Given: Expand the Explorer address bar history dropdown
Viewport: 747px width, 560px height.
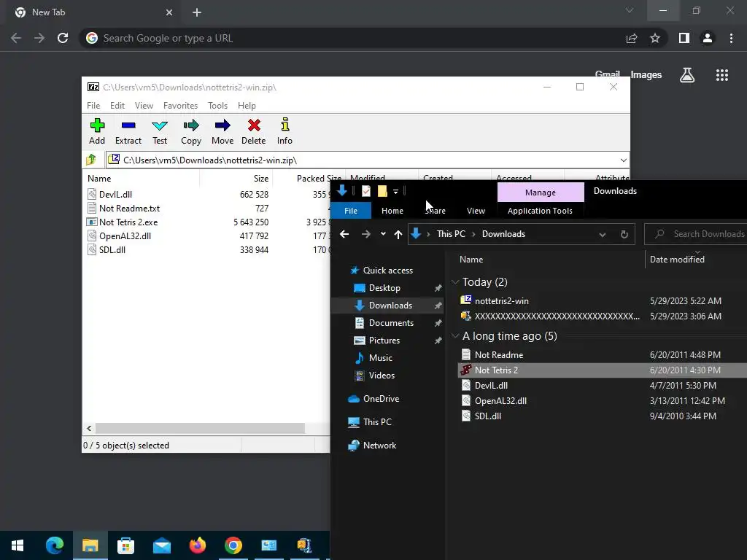Looking at the screenshot, I should tap(602, 234).
